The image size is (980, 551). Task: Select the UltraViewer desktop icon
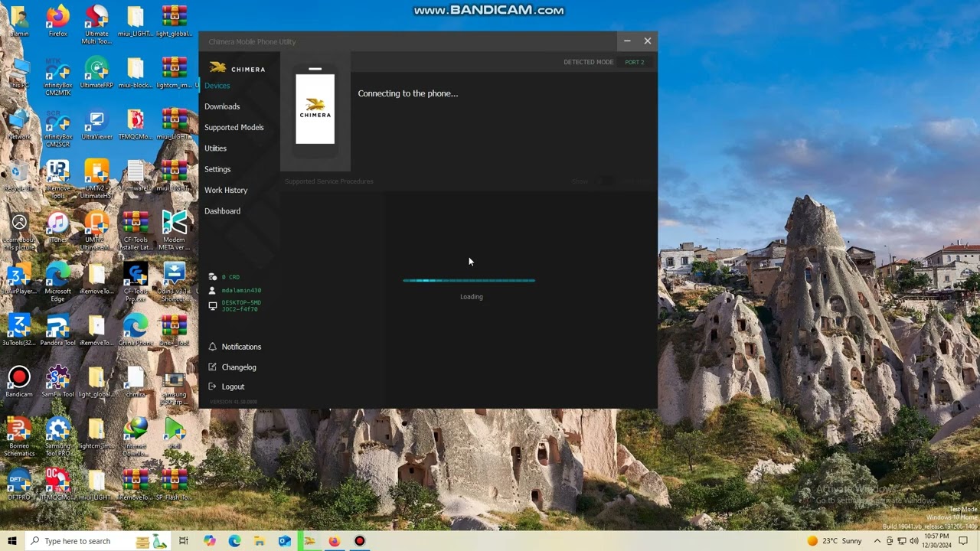point(96,125)
